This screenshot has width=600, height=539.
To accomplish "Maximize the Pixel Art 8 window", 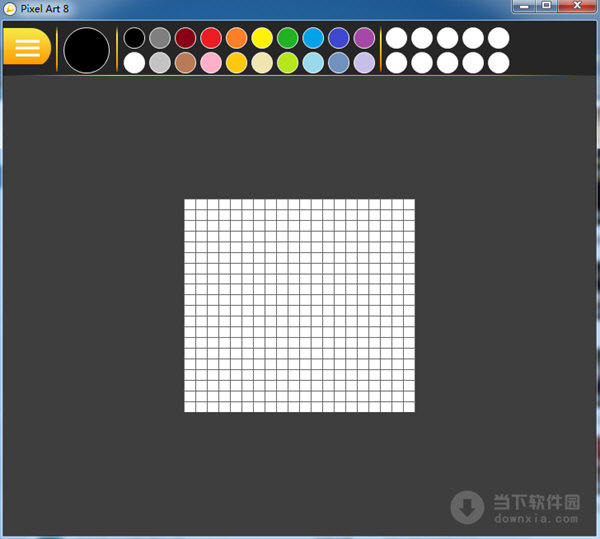I will (x=546, y=6).
